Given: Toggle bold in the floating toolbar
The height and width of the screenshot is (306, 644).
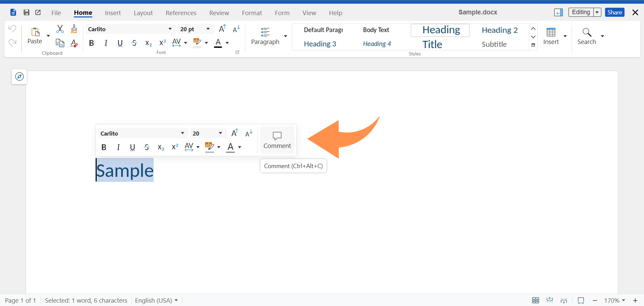Looking at the screenshot, I should tap(104, 147).
